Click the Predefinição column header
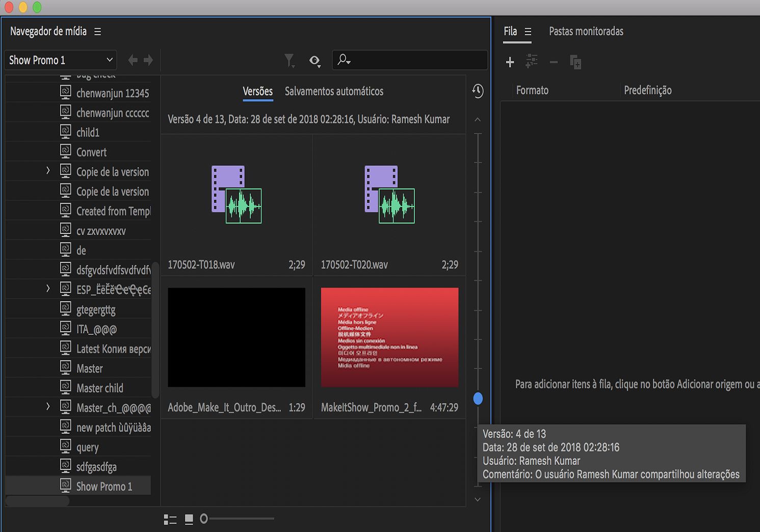This screenshot has height=532, width=760. pos(648,90)
